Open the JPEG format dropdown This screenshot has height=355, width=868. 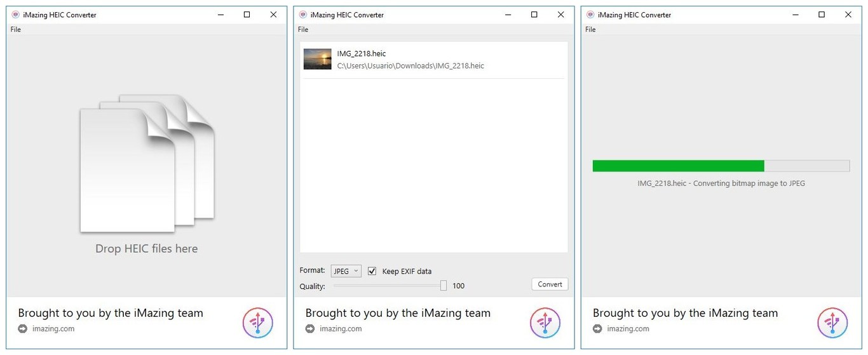click(346, 271)
